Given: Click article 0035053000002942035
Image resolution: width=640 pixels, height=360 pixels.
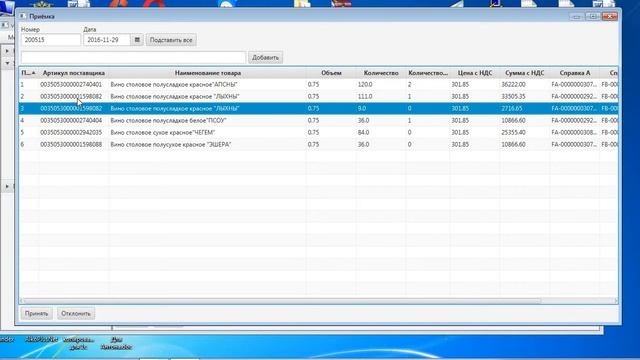Looking at the screenshot, I should tap(71, 133).
